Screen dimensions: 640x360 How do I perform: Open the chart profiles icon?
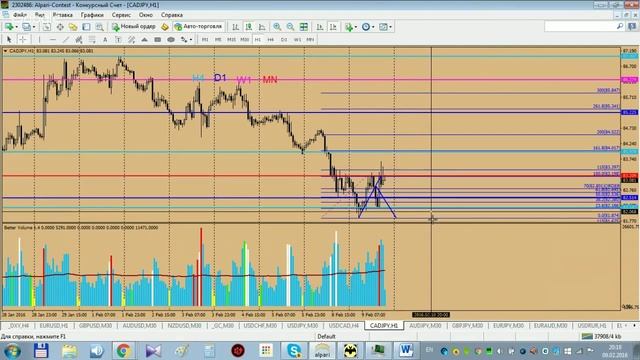26,27
